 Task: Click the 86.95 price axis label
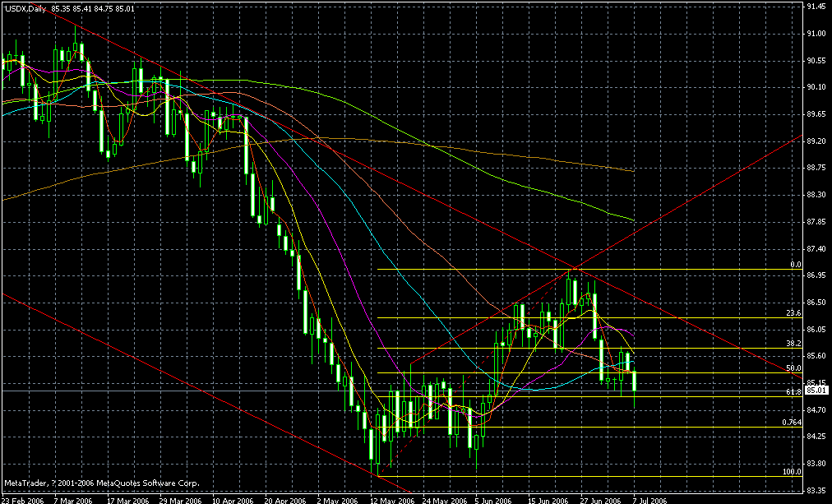816,275
